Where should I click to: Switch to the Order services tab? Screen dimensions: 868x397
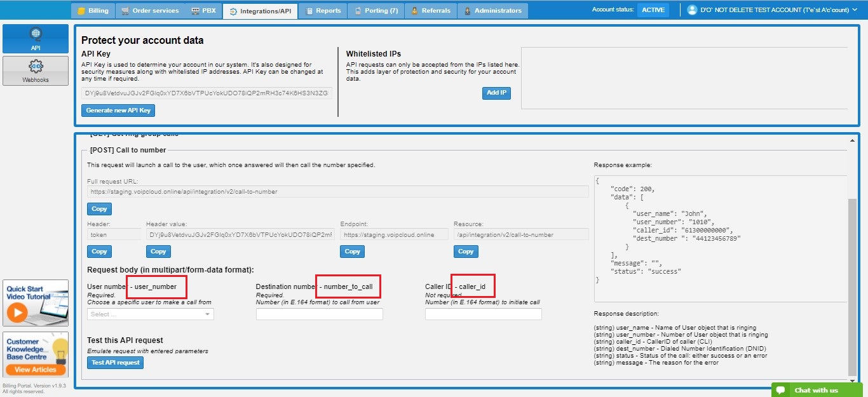tap(150, 11)
